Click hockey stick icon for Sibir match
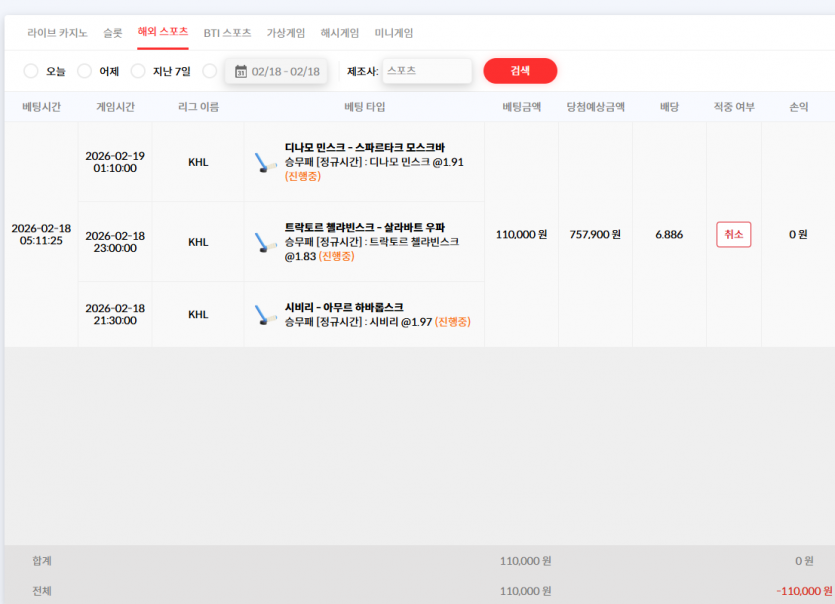Screen dimensions: 835x604 (265, 315)
